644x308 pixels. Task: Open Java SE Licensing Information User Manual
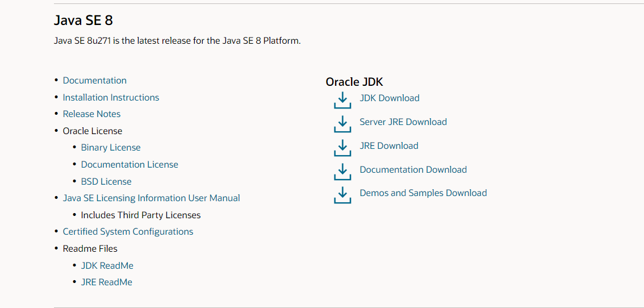(x=151, y=198)
